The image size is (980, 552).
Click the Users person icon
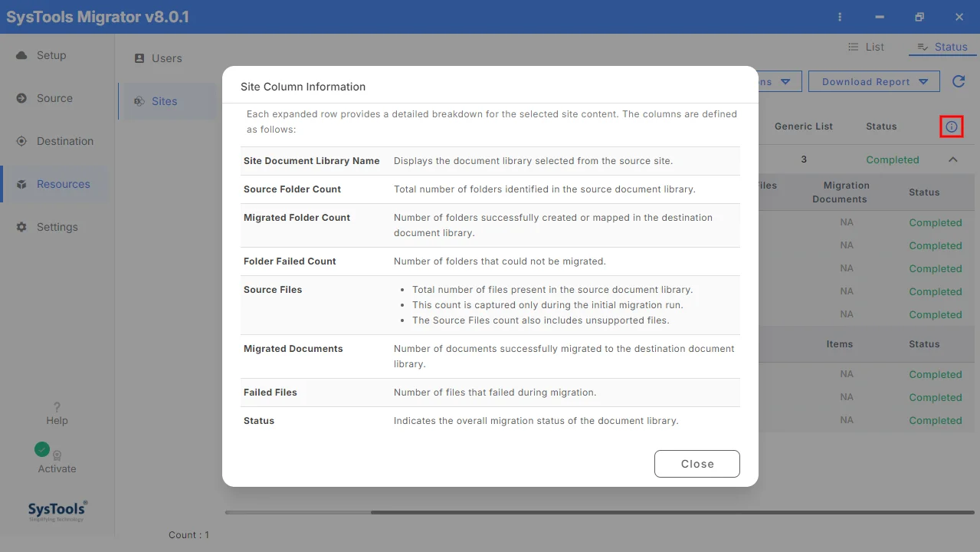139,58
